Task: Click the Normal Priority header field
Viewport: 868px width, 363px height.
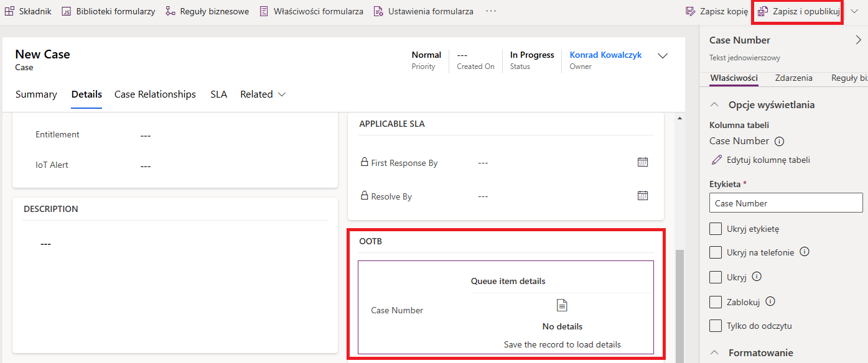Action: pyautogui.click(x=426, y=60)
